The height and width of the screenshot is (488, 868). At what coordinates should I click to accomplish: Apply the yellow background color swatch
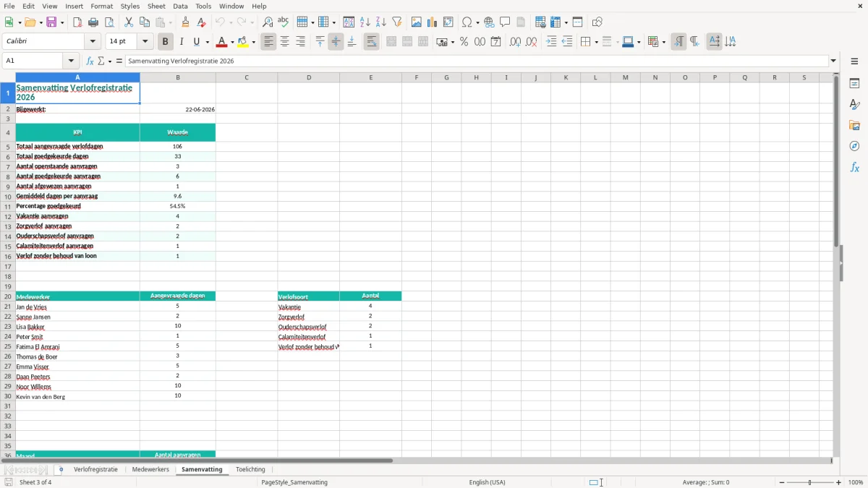pos(243,42)
